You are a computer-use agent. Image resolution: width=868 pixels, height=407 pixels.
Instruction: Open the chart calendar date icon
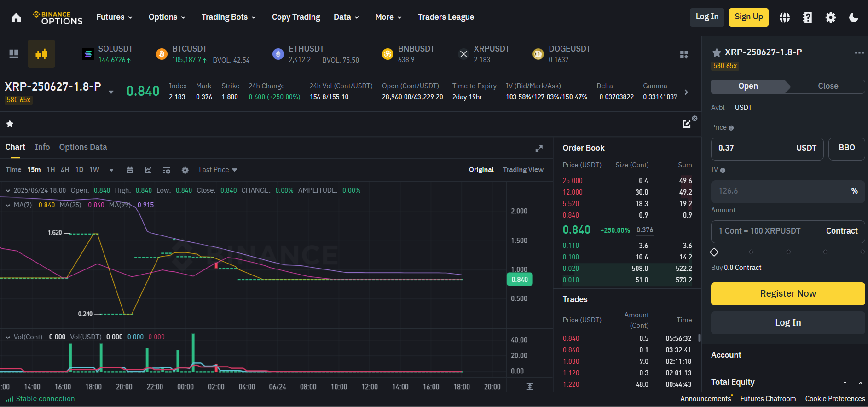(x=130, y=170)
